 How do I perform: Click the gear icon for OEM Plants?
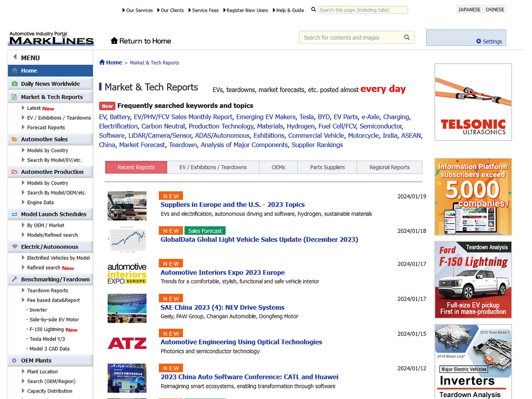tap(15, 360)
